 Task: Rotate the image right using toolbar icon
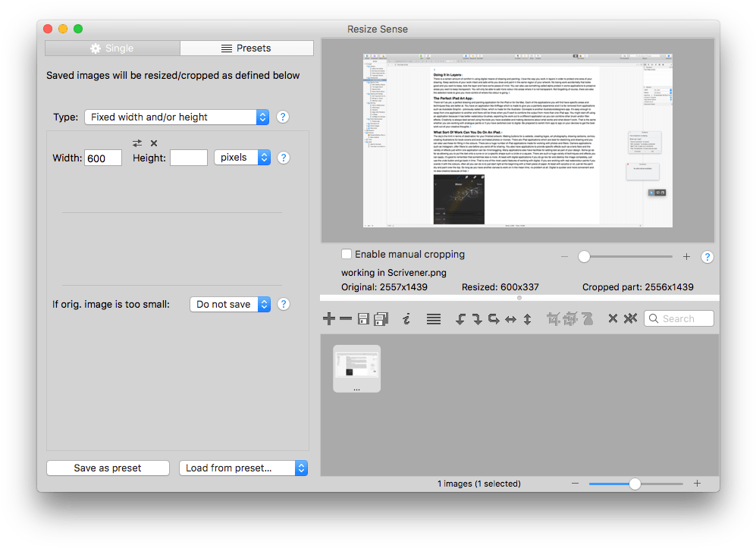click(x=477, y=318)
